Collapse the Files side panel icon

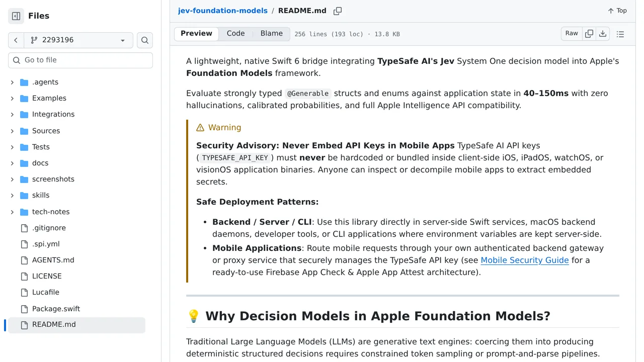16,16
